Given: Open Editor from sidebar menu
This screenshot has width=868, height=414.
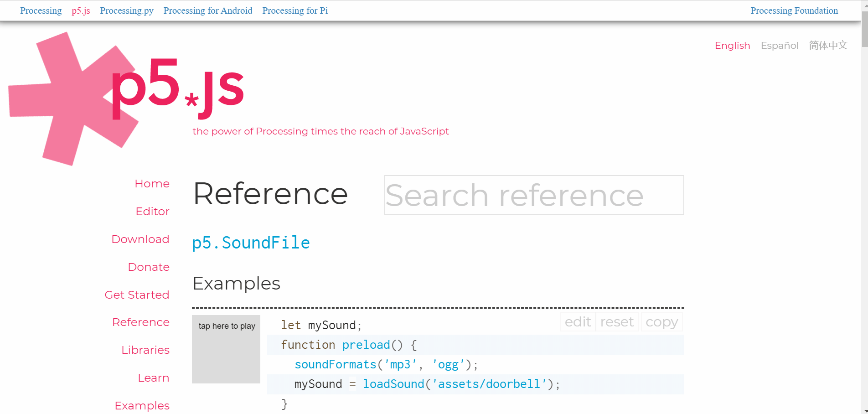Looking at the screenshot, I should [153, 211].
